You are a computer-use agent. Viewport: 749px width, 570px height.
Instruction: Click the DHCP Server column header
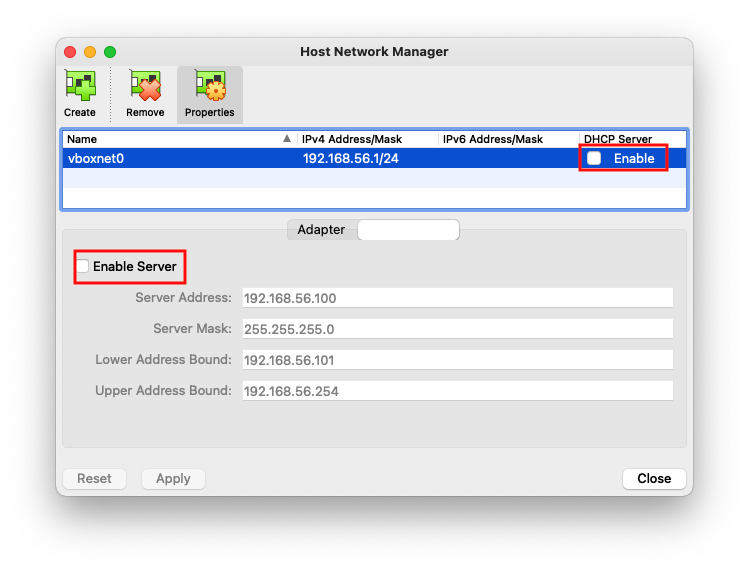coord(632,139)
